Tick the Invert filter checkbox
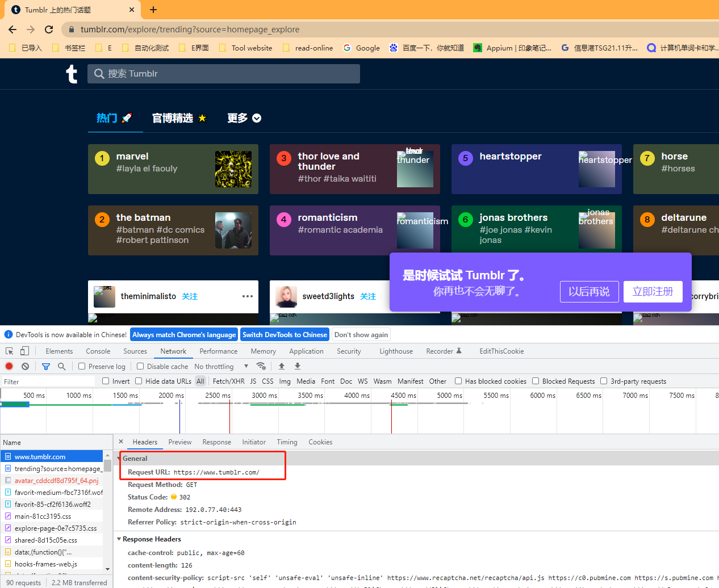The image size is (719, 588). click(x=106, y=381)
